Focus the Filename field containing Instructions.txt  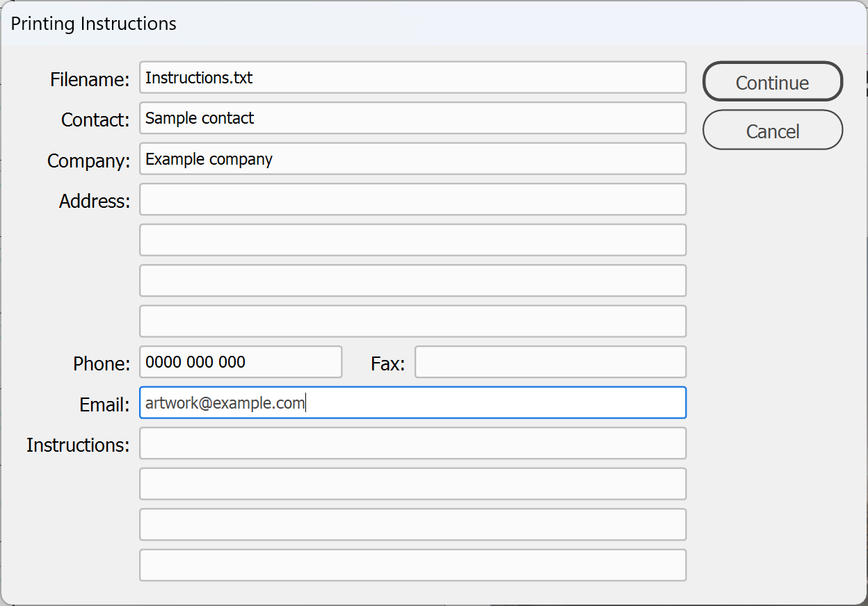[413, 77]
